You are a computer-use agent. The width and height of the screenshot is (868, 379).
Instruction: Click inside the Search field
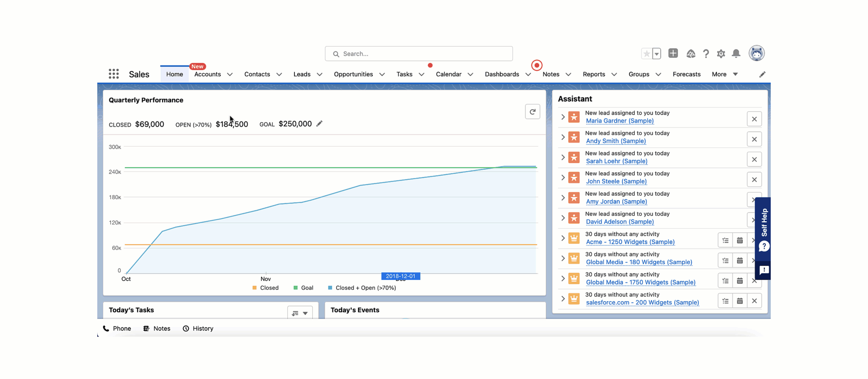click(419, 53)
